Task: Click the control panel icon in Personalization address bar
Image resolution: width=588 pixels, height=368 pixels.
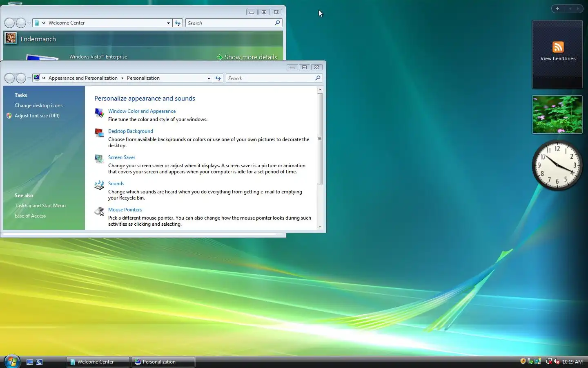Action: click(37, 78)
